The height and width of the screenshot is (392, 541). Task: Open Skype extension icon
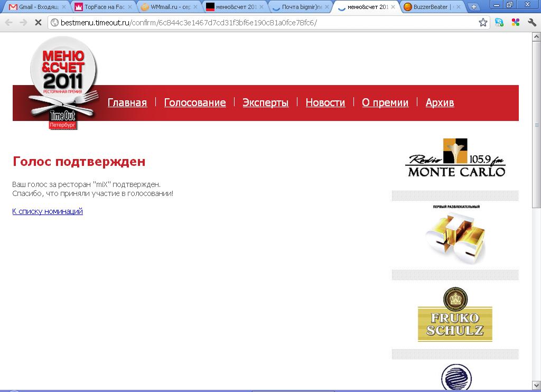(499, 22)
